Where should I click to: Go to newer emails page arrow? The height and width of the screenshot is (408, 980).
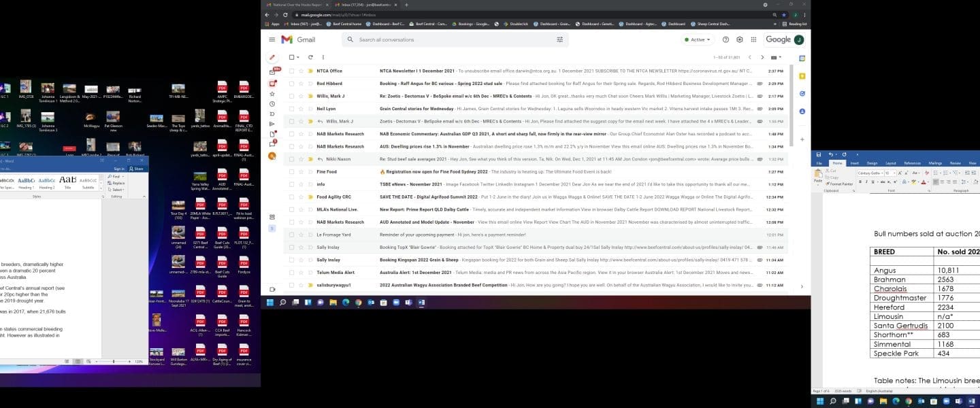pyautogui.click(x=750, y=57)
